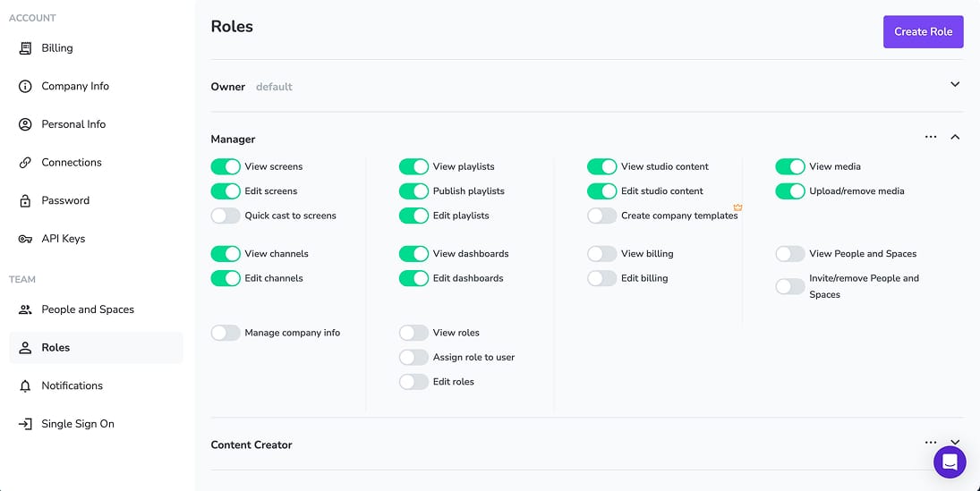Disable Upload/remove media toggle
Viewport: 980px width, 491px height.
click(x=790, y=191)
